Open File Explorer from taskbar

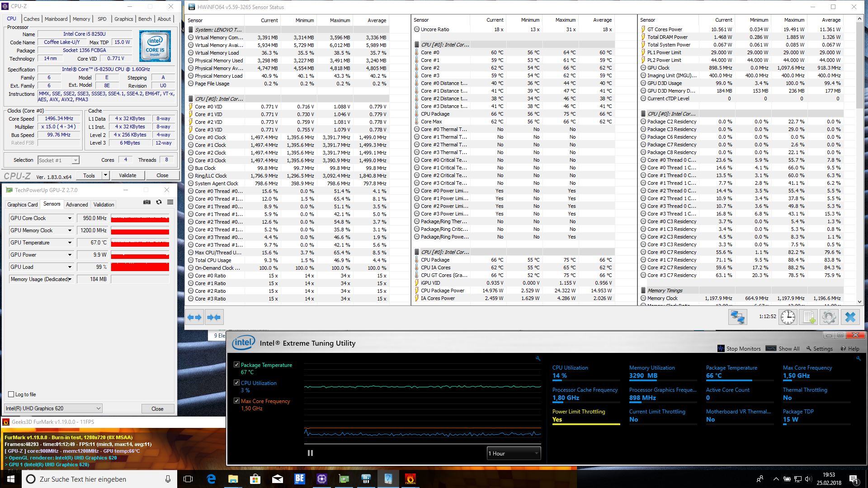click(x=233, y=479)
